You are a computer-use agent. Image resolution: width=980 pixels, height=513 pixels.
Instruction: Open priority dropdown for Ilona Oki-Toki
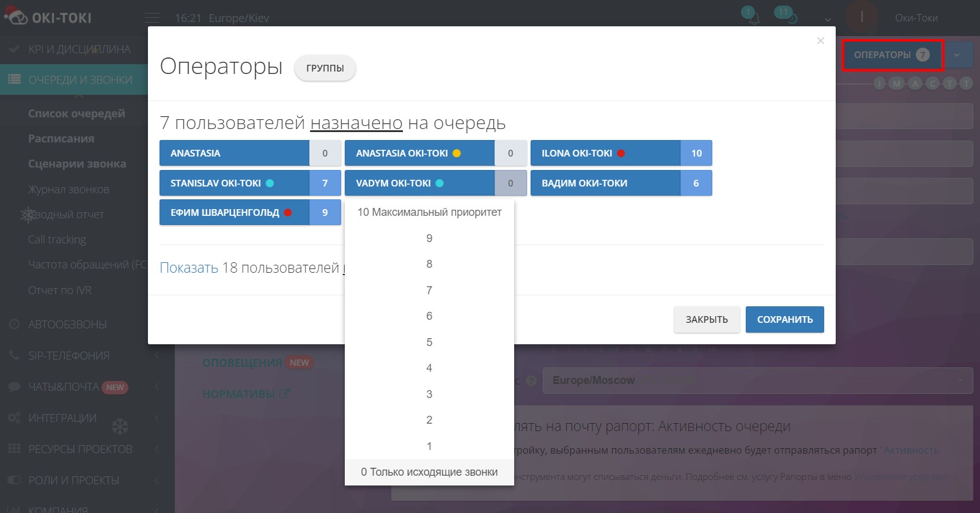(x=696, y=153)
